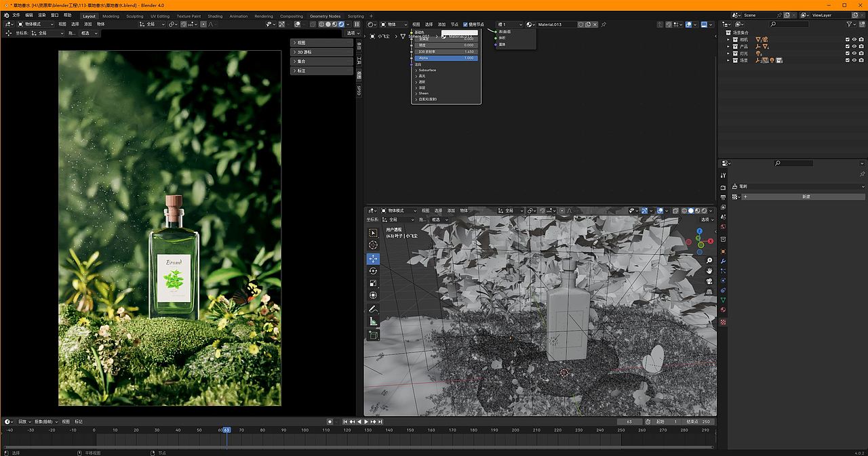Hide the 场景 collection in viewport
The height and width of the screenshot is (456, 868).
pyautogui.click(x=854, y=60)
